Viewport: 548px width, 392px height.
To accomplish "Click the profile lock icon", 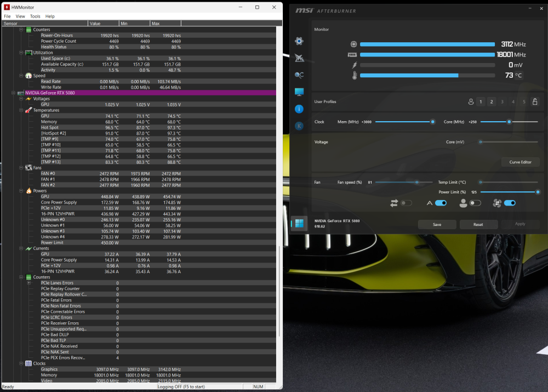I will [535, 102].
